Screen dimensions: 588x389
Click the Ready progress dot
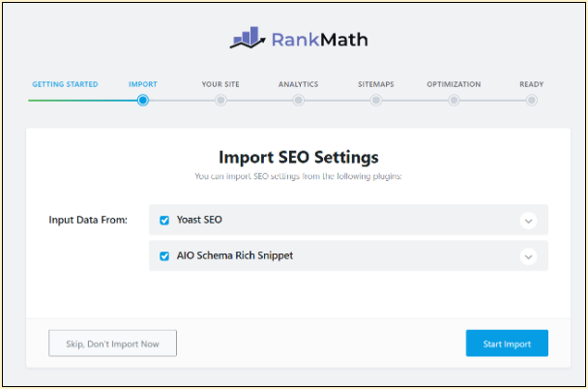(531, 101)
